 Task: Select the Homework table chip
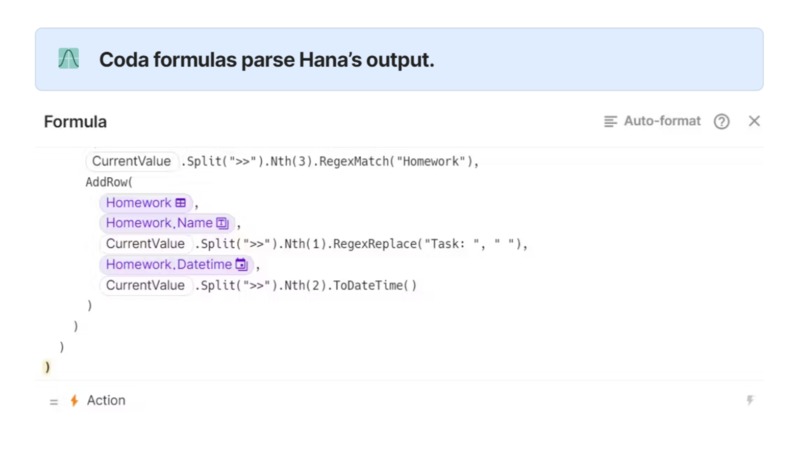[146, 203]
